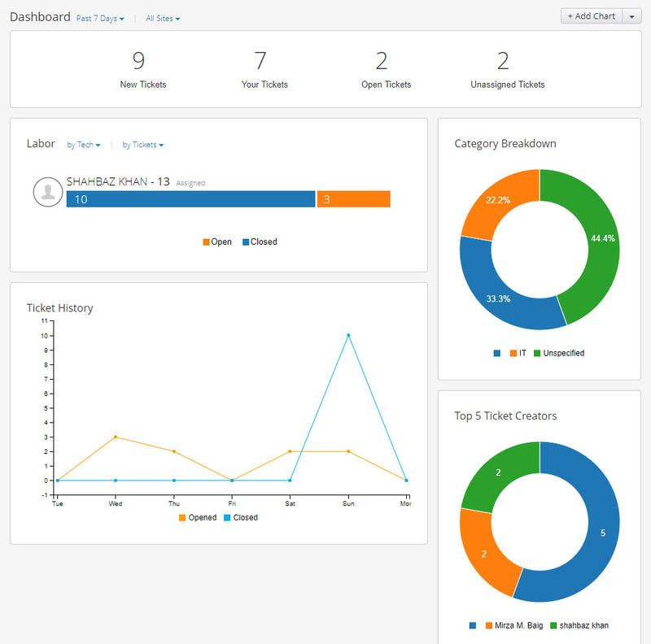The image size is (651, 644).
Task: Open the arrow dropdown next to Add Chart
Action: [x=632, y=15]
